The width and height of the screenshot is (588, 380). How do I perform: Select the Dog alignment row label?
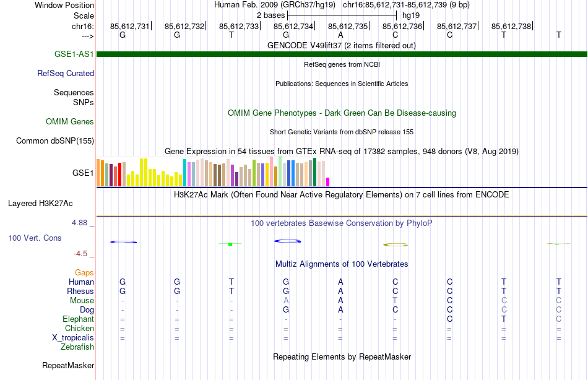tap(87, 310)
